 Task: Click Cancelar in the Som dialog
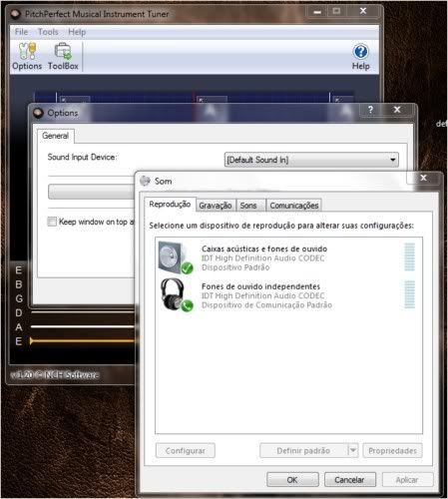tap(349, 480)
